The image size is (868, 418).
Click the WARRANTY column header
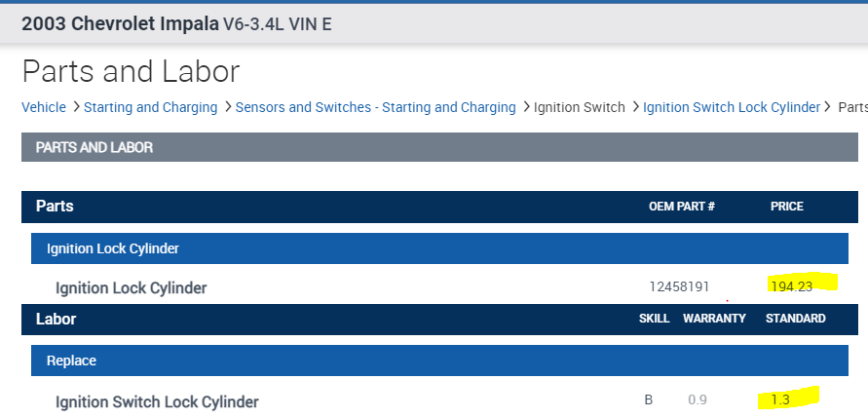click(714, 319)
